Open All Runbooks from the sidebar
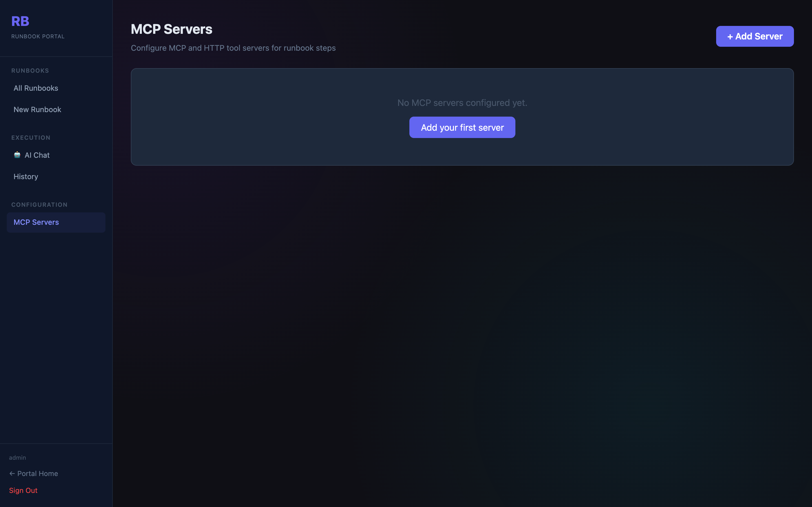The image size is (812, 507). 36,88
